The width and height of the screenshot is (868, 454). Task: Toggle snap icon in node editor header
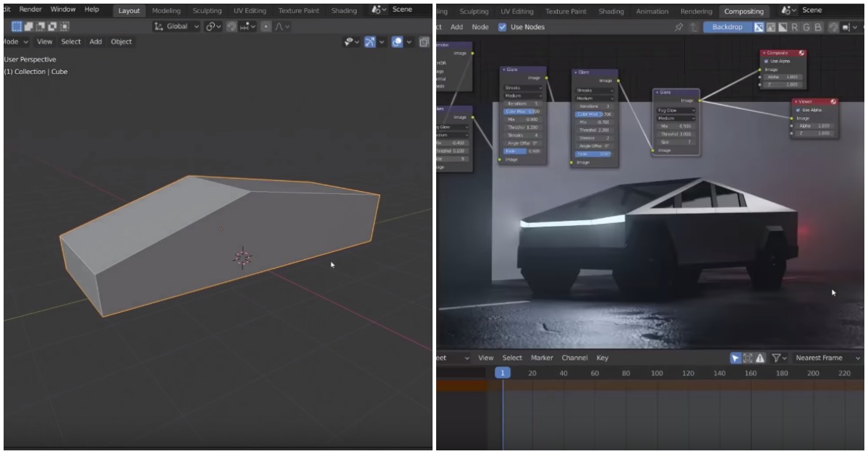tap(832, 28)
